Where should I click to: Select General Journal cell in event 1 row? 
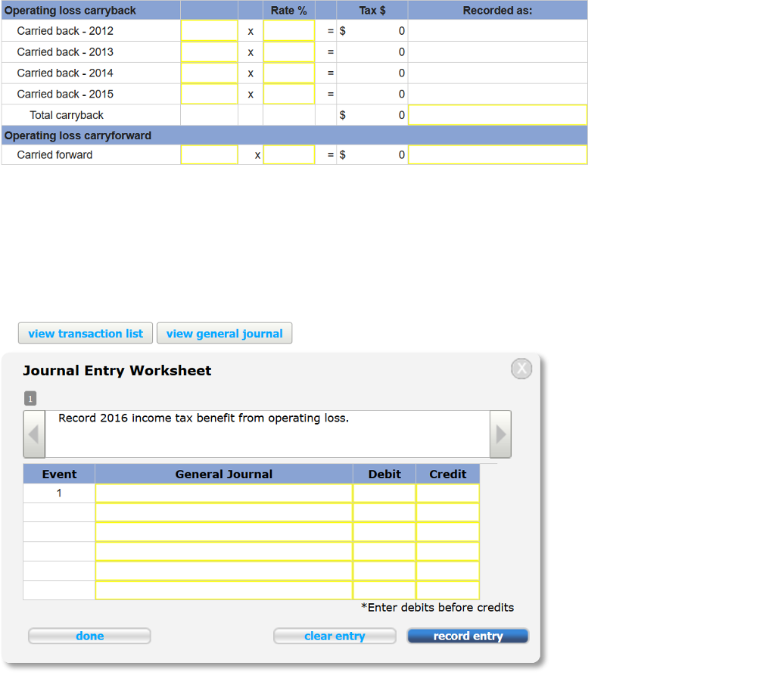224,493
